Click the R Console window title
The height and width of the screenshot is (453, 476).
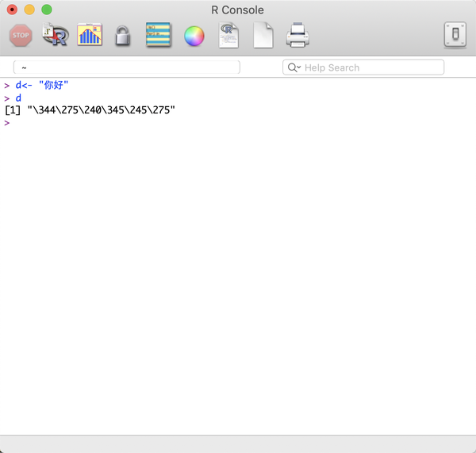237,10
